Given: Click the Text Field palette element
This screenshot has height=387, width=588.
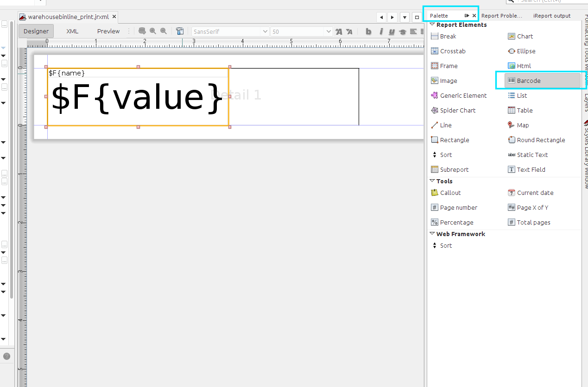Looking at the screenshot, I should 531,169.
